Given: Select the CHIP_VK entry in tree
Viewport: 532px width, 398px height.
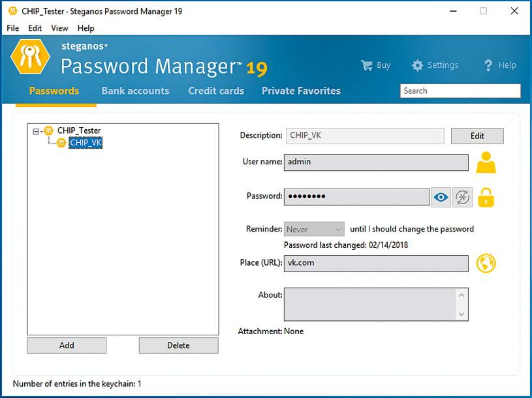Looking at the screenshot, I should [85, 143].
